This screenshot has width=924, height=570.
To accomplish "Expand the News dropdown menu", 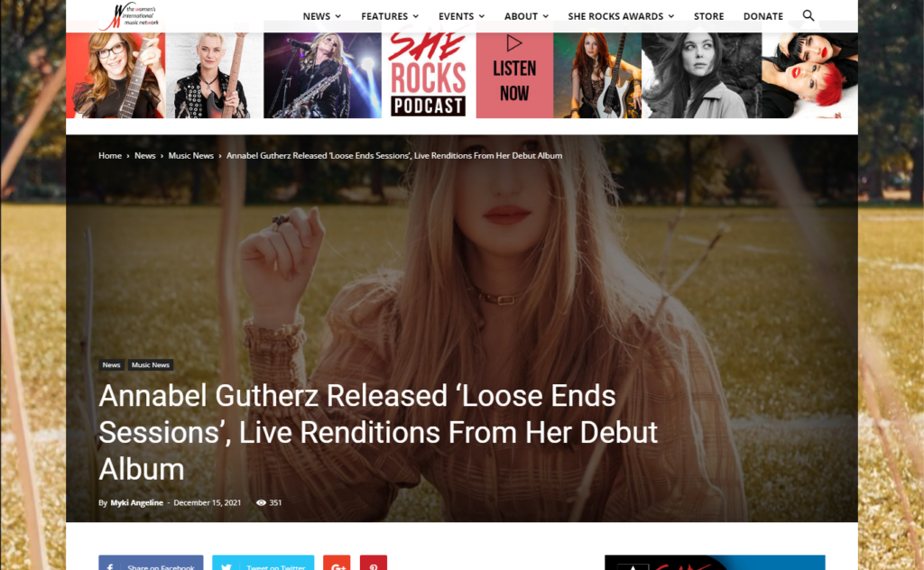I will tap(322, 16).
